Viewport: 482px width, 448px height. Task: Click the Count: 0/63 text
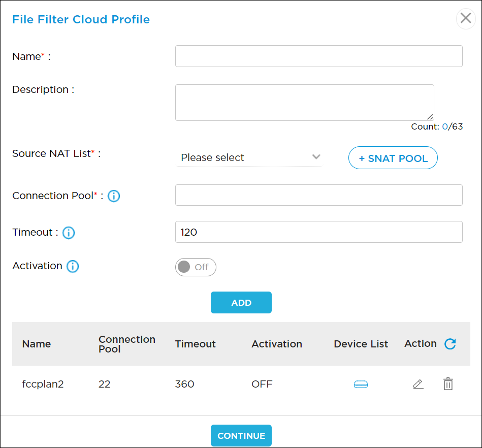[x=437, y=126]
